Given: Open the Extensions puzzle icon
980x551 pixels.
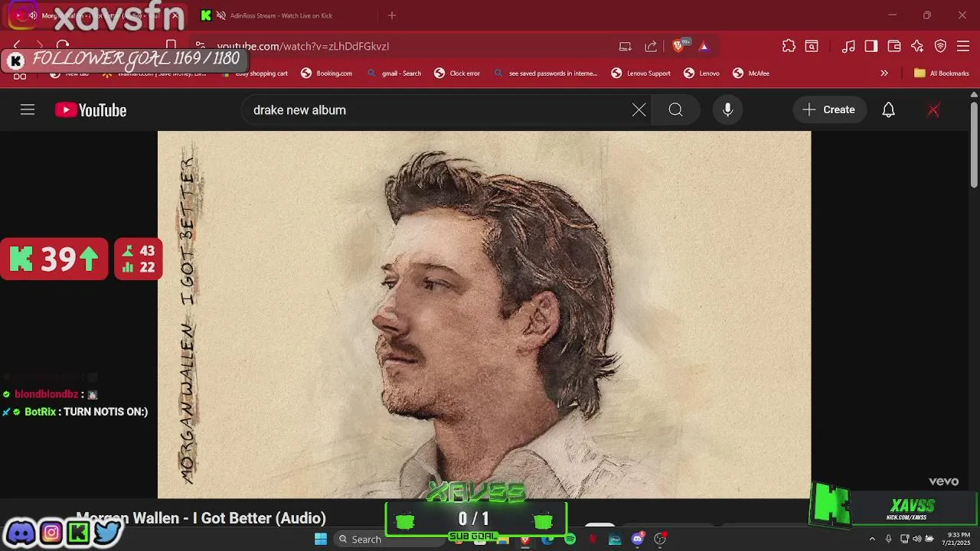Looking at the screenshot, I should pyautogui.click(x=789, y=46).
